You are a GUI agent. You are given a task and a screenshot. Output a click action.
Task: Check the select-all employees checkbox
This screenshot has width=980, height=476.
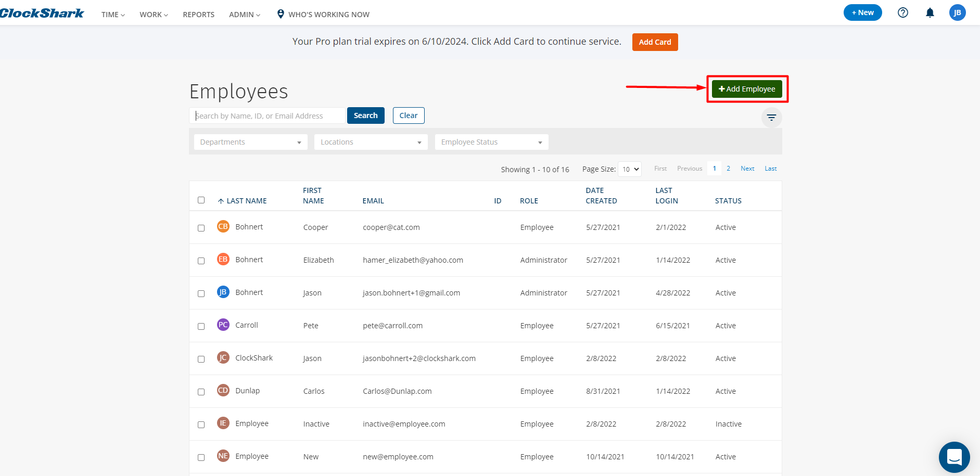(x=201, y=200)
